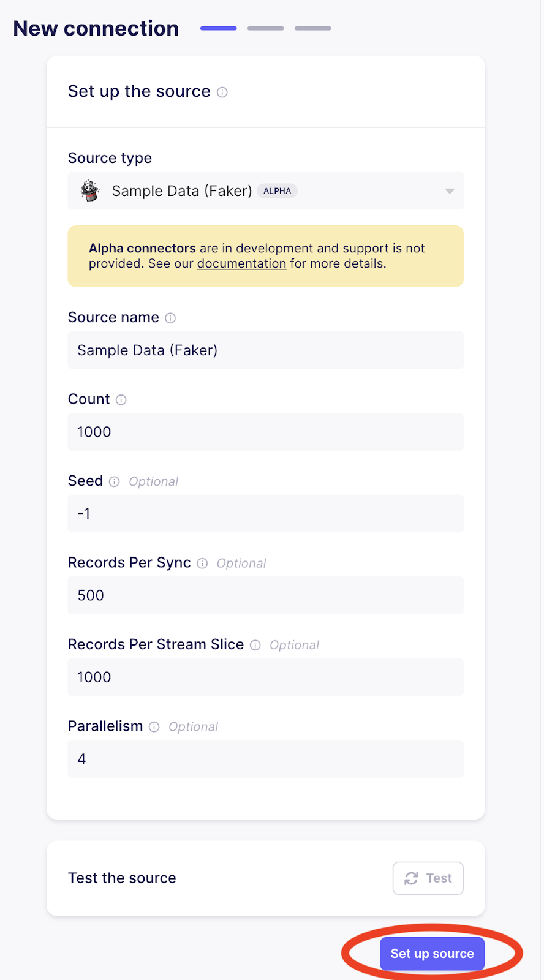
Task: Click the Source type dropdown chevron arrow
Action: point(449,190)
